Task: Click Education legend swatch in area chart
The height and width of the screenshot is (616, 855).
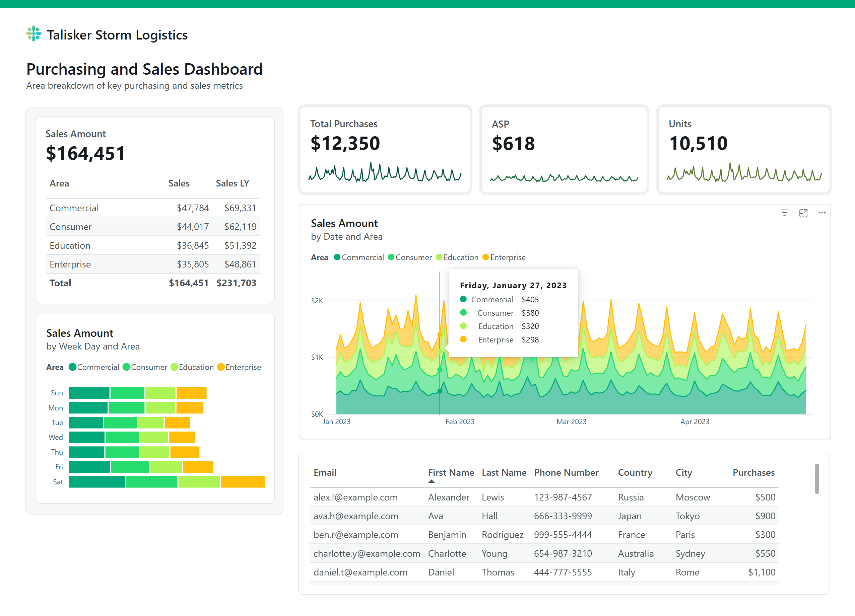Action: point(439,257)
